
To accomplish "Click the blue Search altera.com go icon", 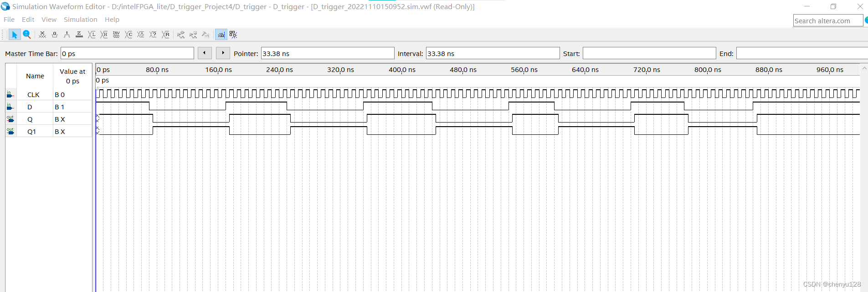I will click(866, 20).
